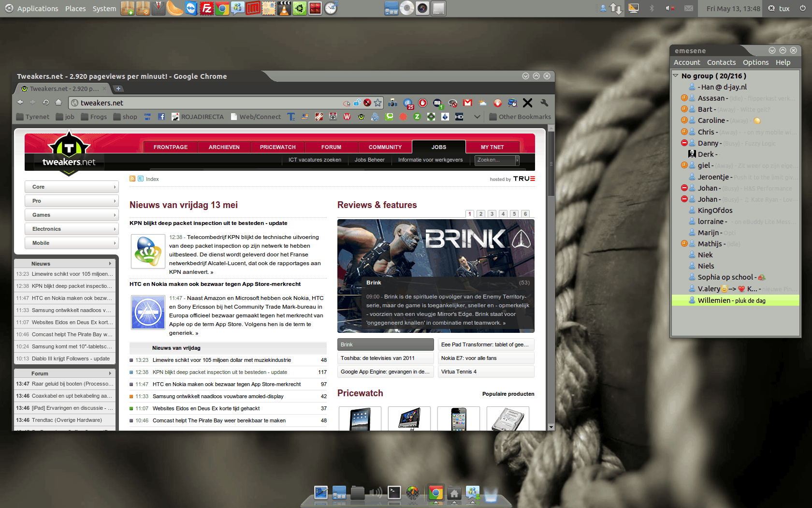The height and width of the screenshot is (508, 812).
Task: Launch VLC media player from top panel
Action: (284, 8)
